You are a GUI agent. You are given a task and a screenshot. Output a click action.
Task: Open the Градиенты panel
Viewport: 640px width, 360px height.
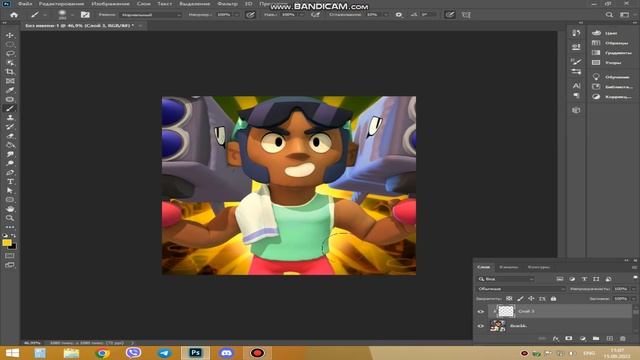pyautogui.click(x=611, y=53)
